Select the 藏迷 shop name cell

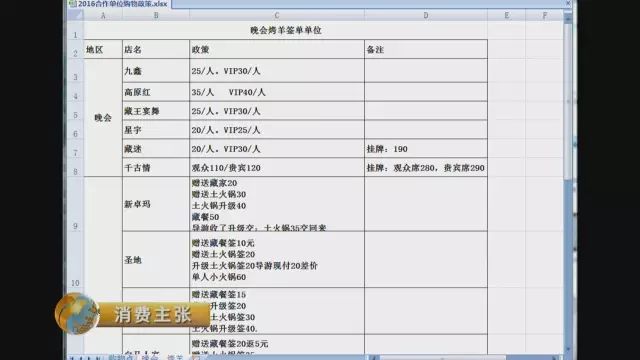[156, 149]
